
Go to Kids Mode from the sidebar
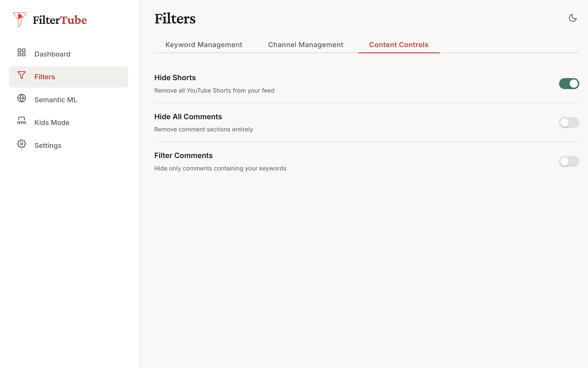click(x=52, y=122)
